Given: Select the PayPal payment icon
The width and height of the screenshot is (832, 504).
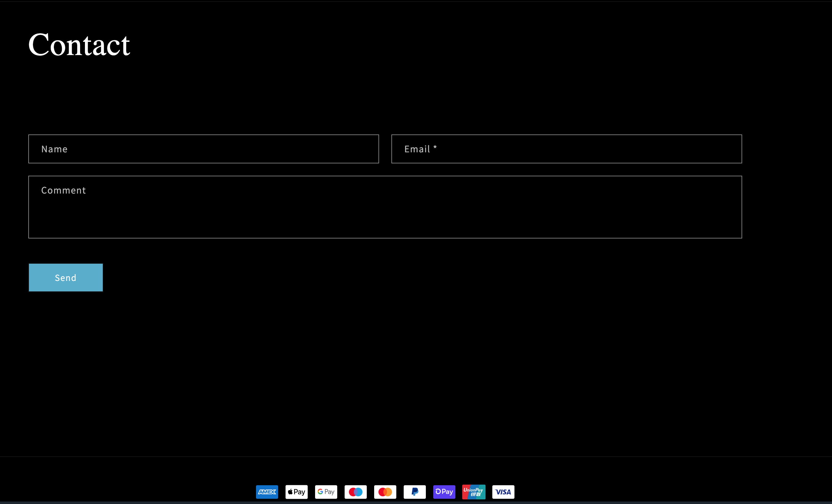Looking at the screenshot, I should click(x=414, y=492).
